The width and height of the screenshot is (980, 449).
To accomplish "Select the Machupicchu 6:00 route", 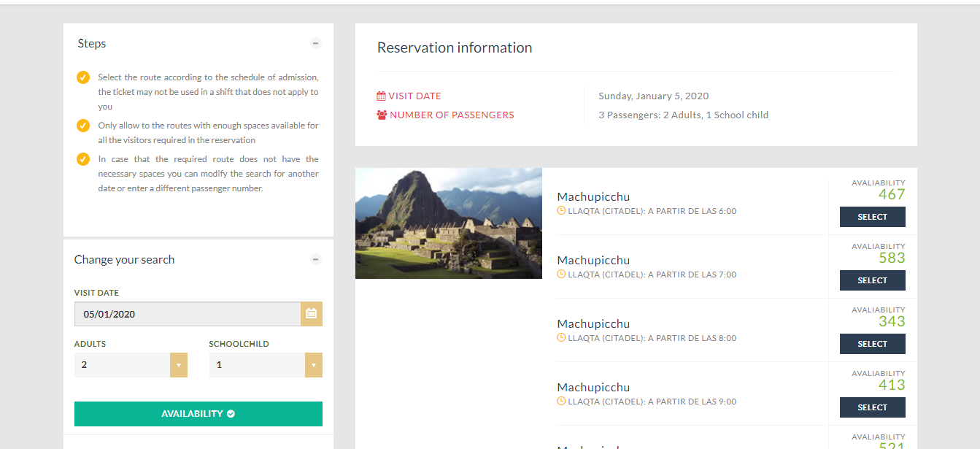I will (x=873, y=217).
